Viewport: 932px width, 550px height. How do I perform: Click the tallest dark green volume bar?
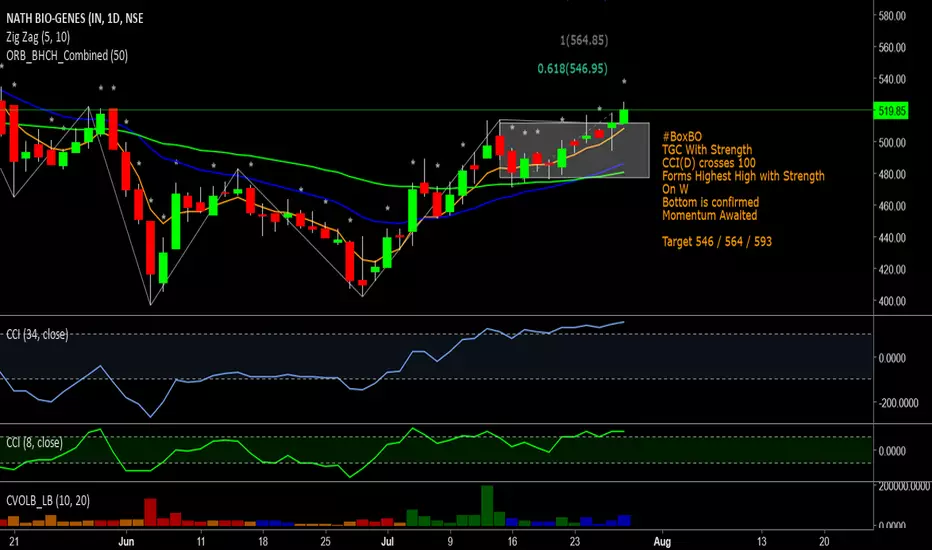coord(487,505)
